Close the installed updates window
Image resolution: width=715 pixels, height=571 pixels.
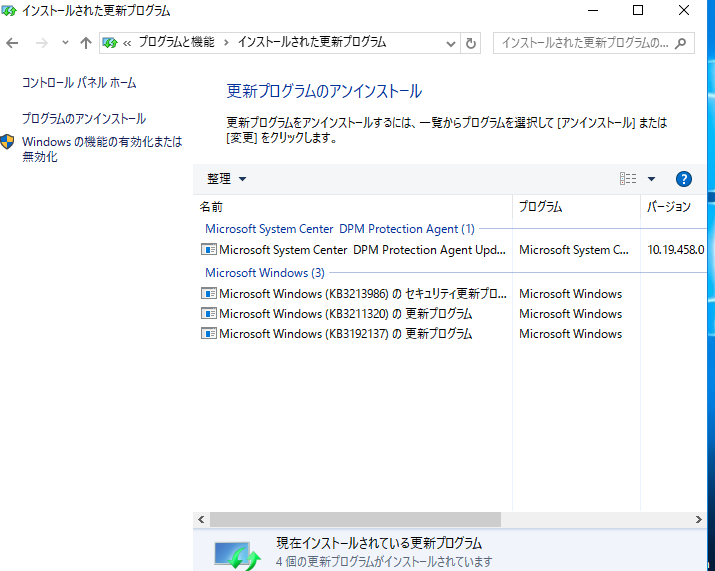[684, 10]
